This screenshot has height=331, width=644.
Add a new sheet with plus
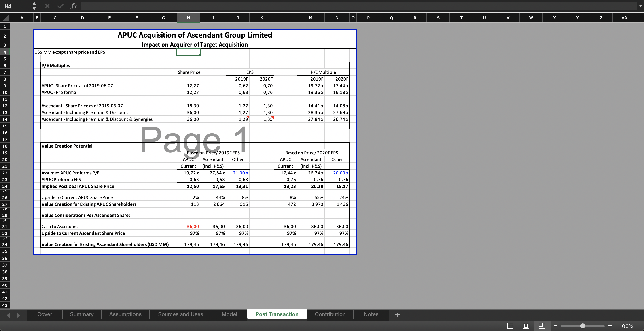click(398, 315)
